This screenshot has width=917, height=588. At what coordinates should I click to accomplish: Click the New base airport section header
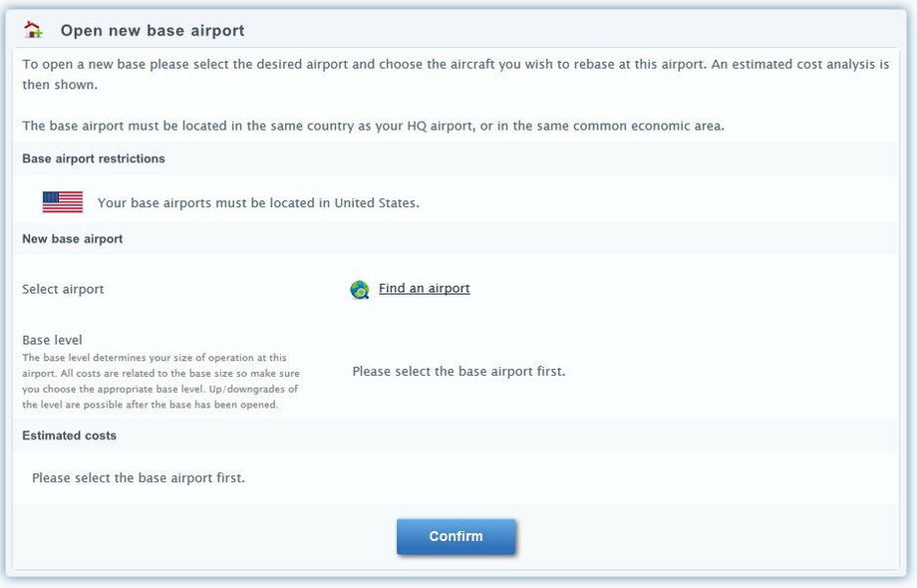(x=73, y=239)
